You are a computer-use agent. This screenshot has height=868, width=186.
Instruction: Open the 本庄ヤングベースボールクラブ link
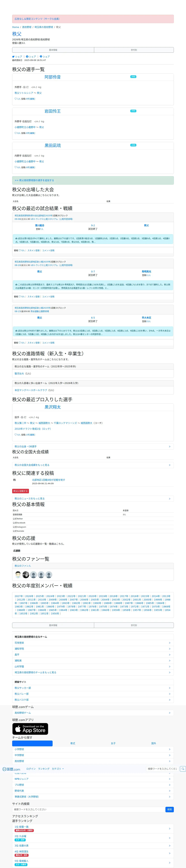point(31,390)
